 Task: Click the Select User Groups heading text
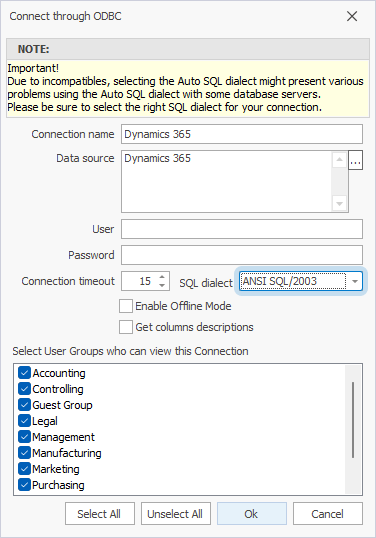click(130, 351)
